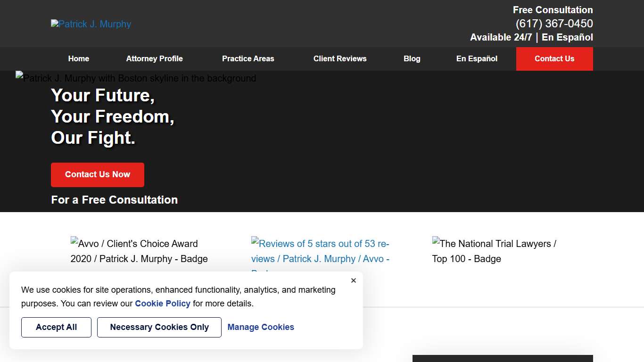Click the Avvo Client's Choice Award badge
Image resolution: width=644 pixels, height=362 pixels.
[x=139, y=251]
